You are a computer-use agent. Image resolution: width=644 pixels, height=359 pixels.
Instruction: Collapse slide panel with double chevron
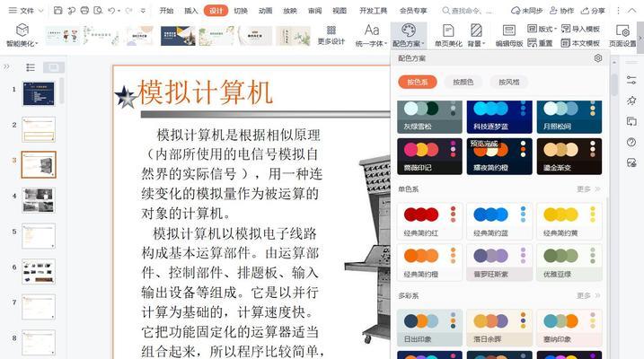click(x=6, y=66)
